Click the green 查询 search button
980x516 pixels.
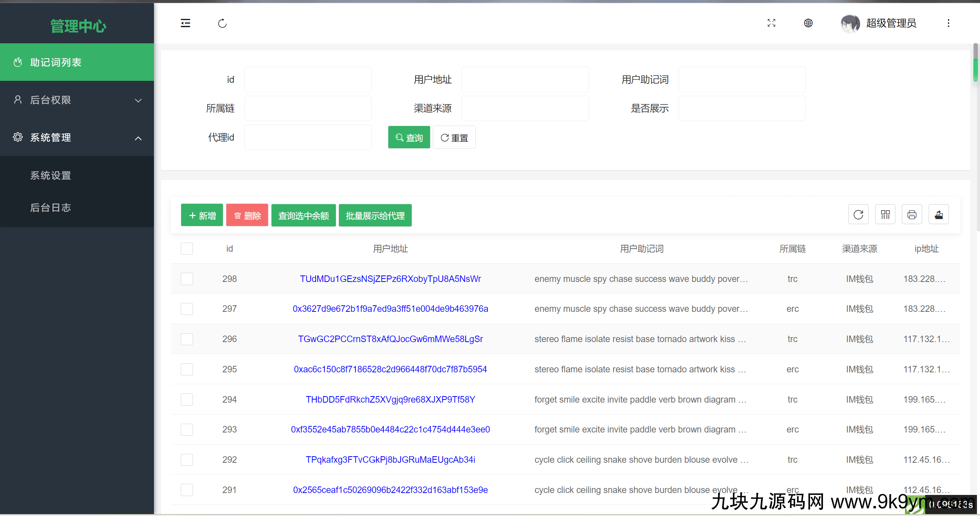409,138
